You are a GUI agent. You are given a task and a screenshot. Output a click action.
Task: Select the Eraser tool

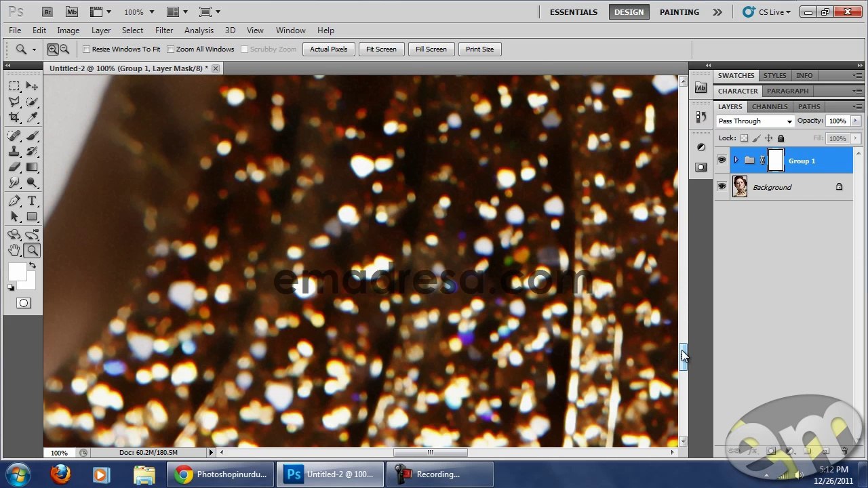[x=14, y=167]
